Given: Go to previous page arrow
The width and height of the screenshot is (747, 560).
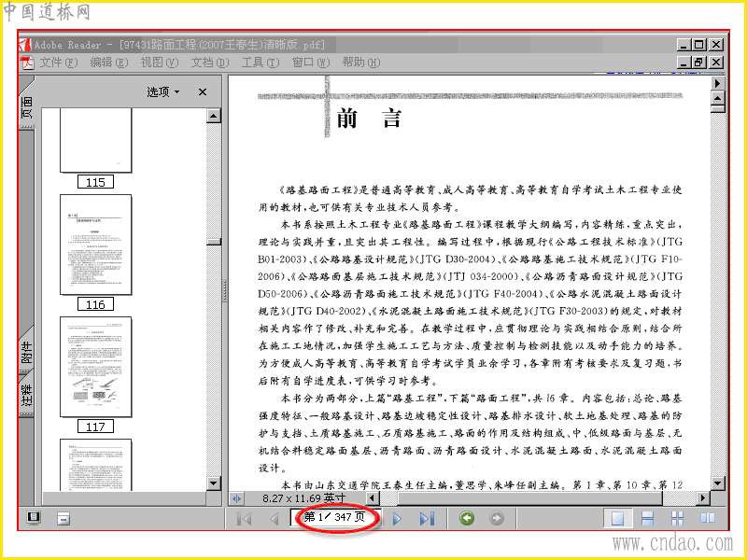Looking at the screenshot, I should (274, 518).
